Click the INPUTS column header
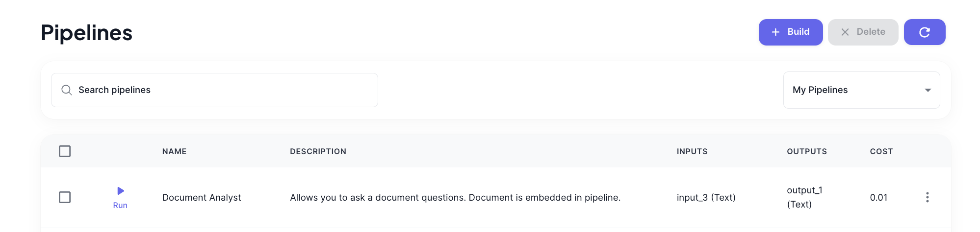The height and width of the screenshot is (232, 980). (692, 152)
